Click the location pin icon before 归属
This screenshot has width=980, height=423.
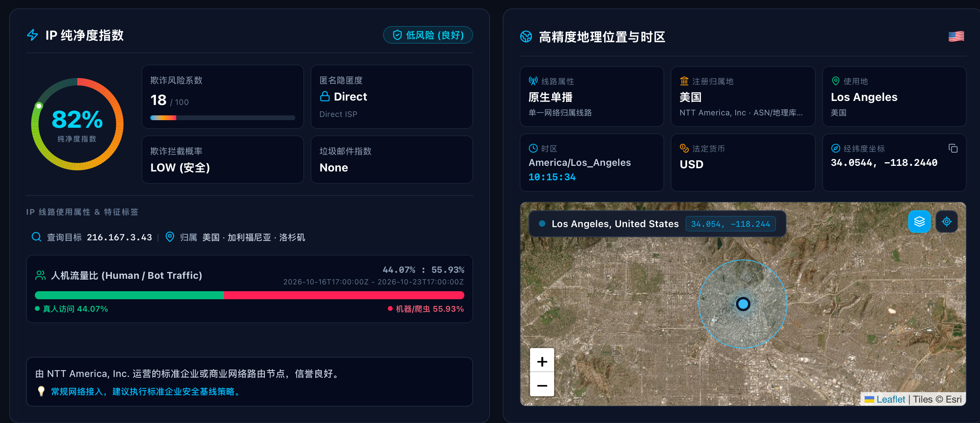(x=170, y=237)
